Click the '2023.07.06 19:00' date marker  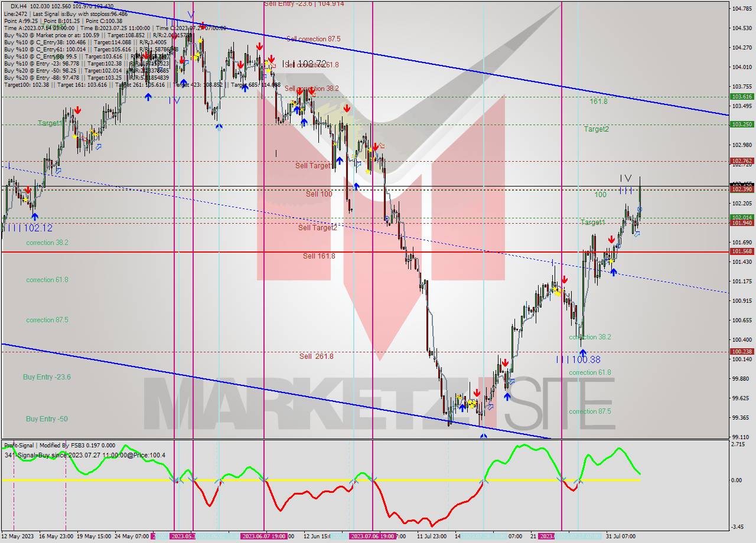(373, 537)
